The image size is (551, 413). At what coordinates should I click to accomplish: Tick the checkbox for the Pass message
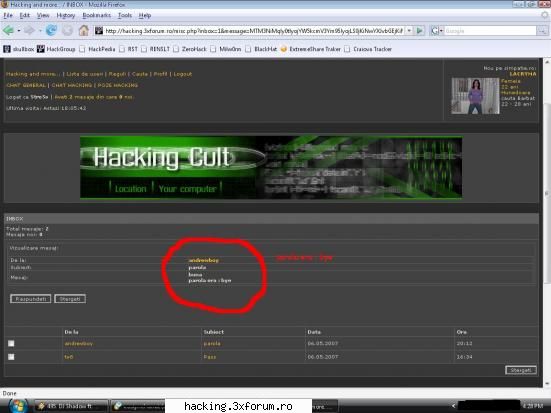(x=11, y=357)
